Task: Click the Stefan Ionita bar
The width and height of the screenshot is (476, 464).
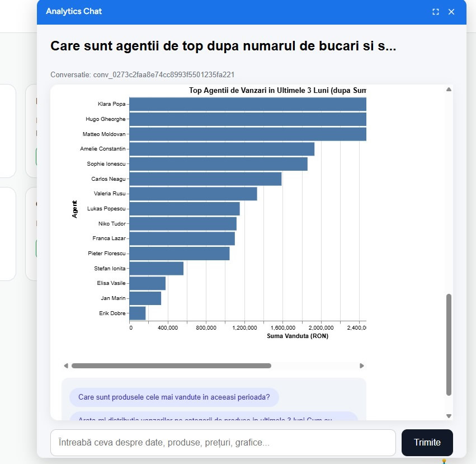Action: pyautogui.click(x=157, y=268)
